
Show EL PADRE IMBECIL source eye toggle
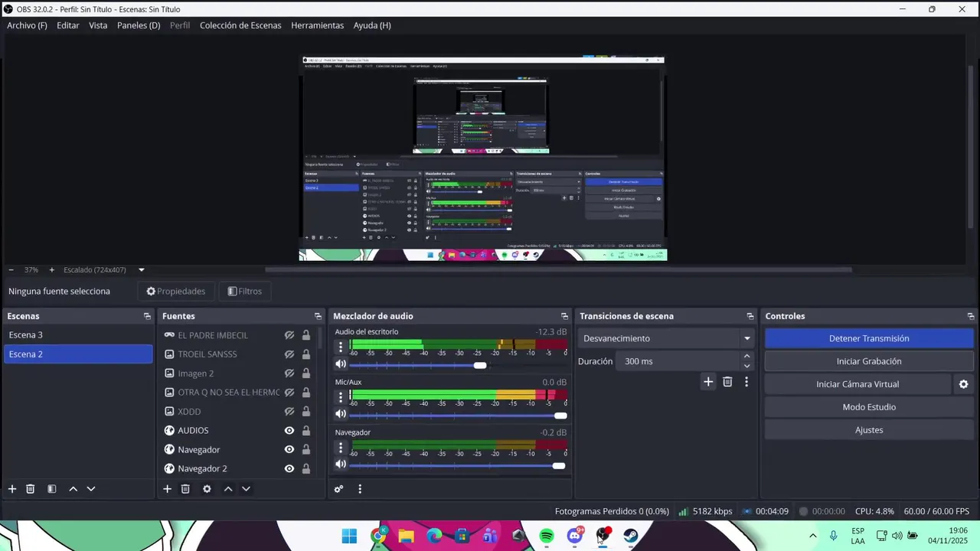289,335
